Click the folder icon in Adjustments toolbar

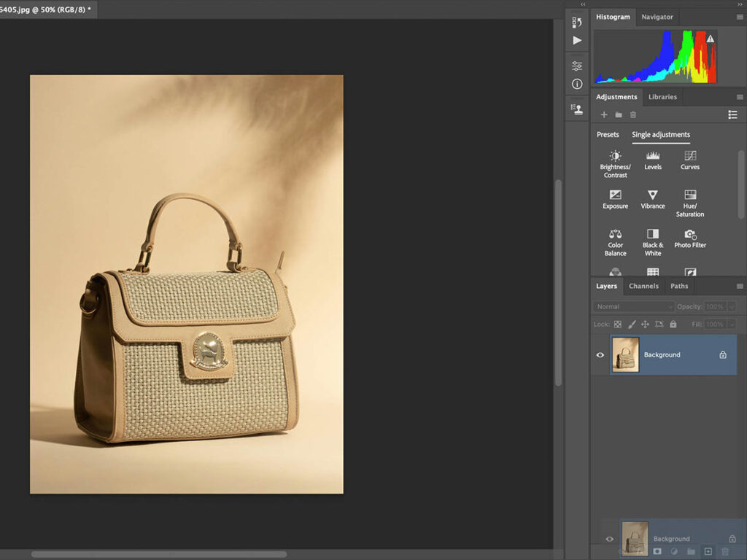619,114
